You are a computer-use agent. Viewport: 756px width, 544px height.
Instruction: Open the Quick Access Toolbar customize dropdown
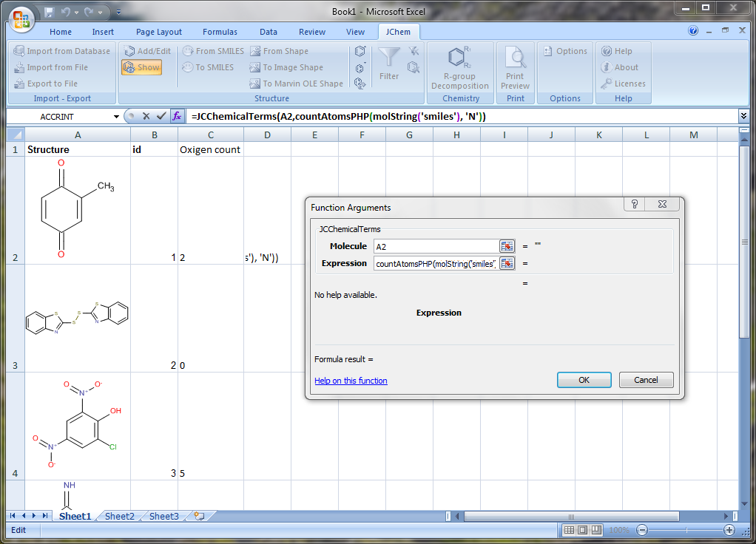tap(118, 13)
